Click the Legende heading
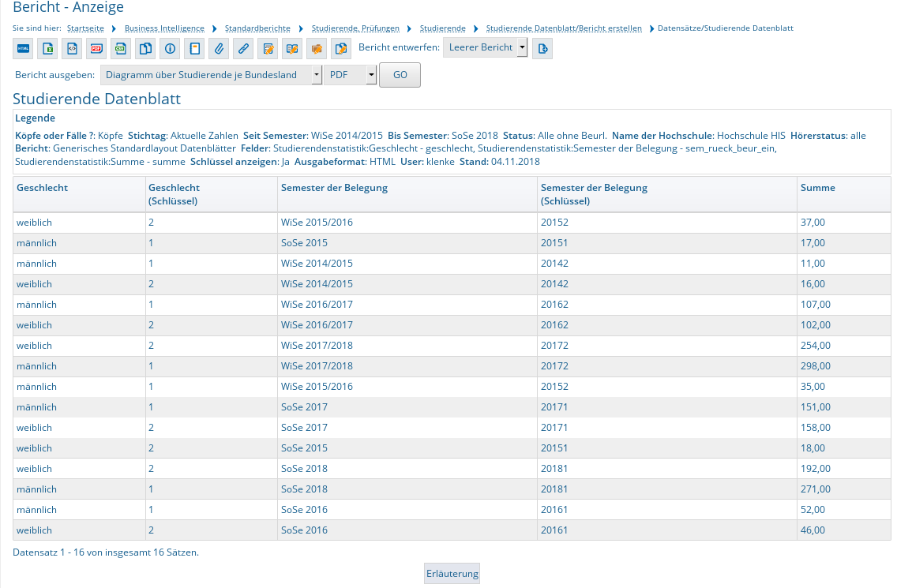 pos(35,118)
